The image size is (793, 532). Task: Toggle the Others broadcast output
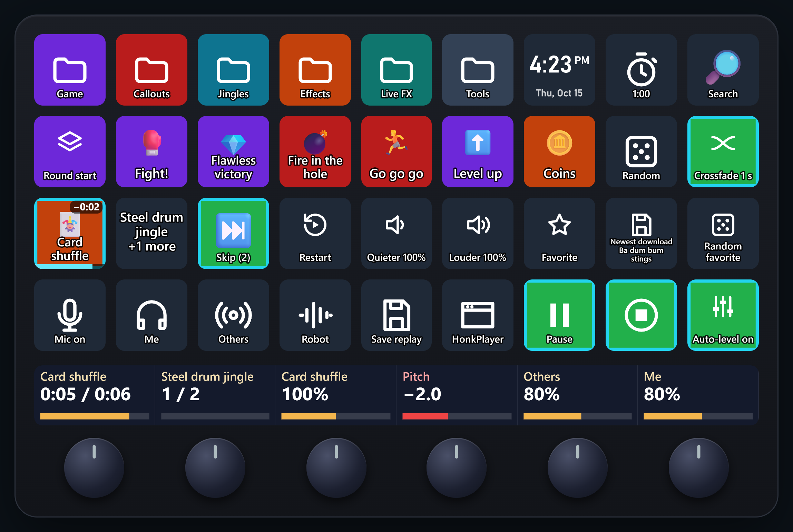[233, 315]
